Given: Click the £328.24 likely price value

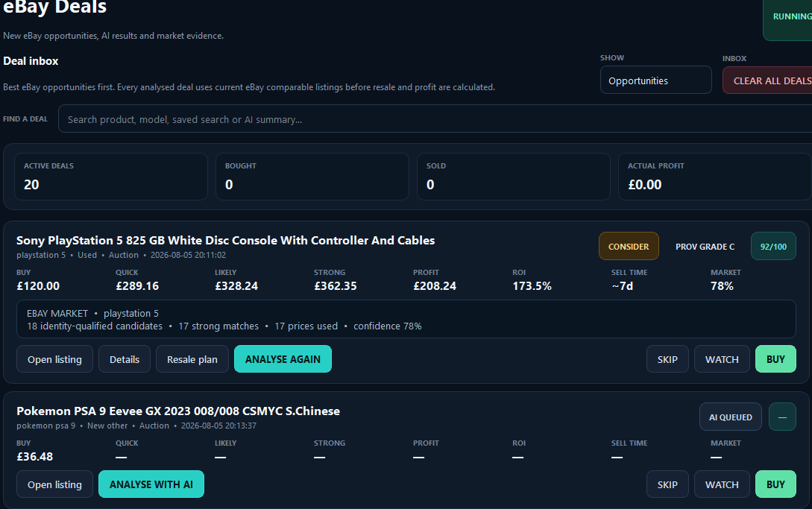Looking at the screenshot, I should pyautogui.click(x=236, y=286).
